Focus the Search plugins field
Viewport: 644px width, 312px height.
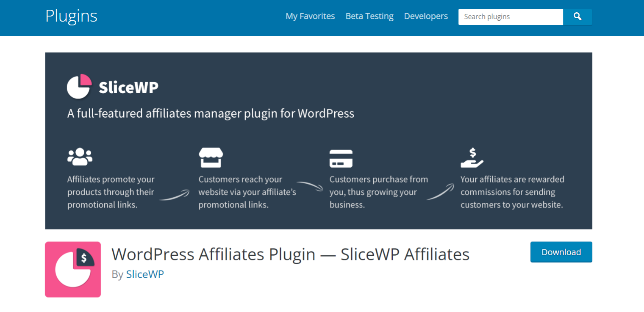click(511, 17)
